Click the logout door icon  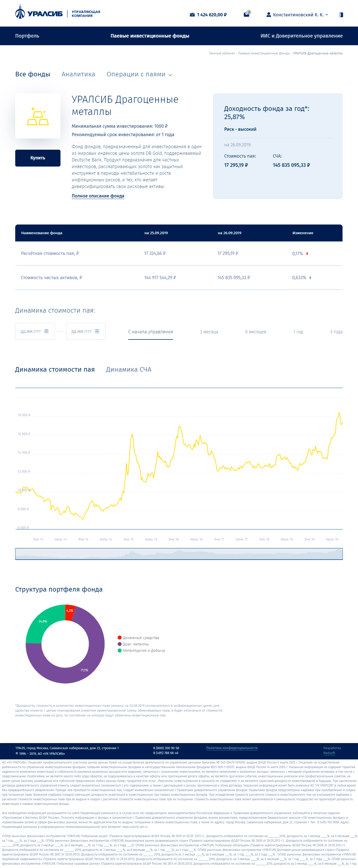tap(341, 15)
